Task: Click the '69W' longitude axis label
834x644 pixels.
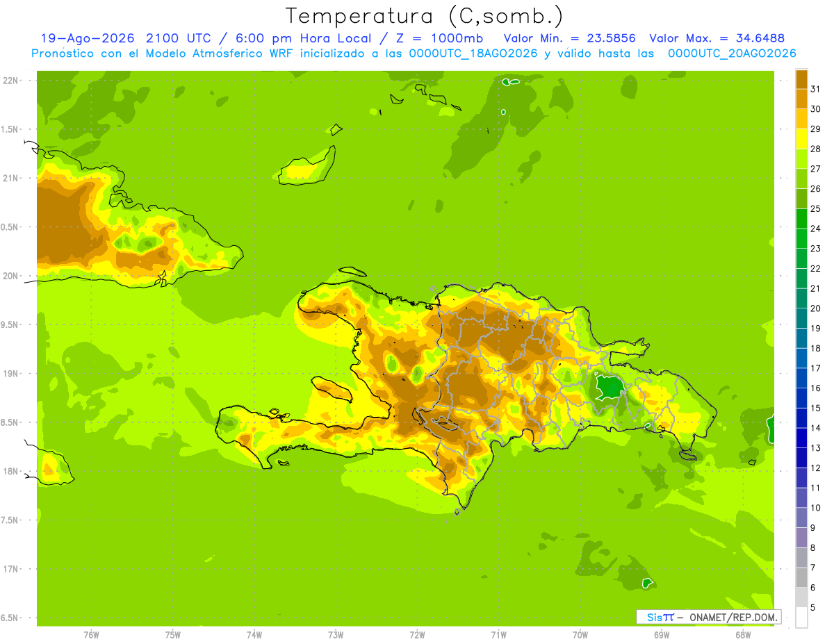Action: coord(662,635)
